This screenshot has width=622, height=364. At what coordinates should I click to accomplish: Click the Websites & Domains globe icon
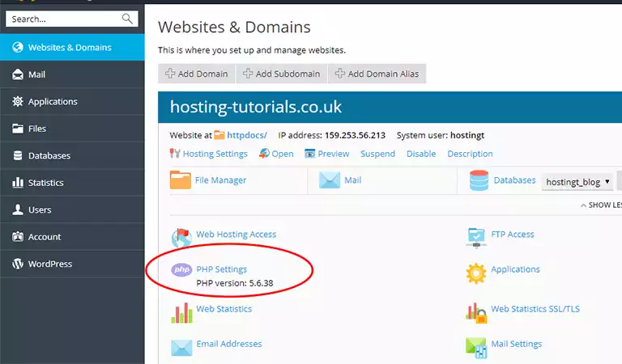click(18, 47)
